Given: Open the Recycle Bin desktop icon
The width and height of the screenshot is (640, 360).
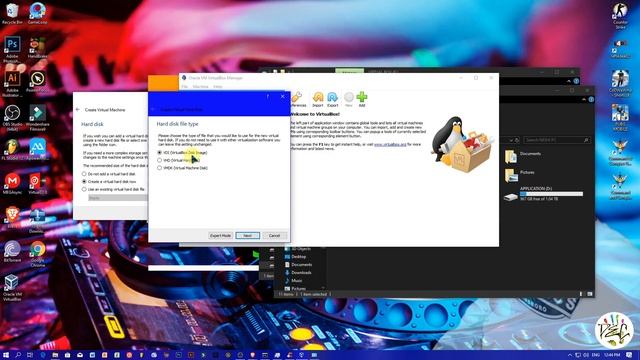Looking at the screenshot, I should (12, 13).
